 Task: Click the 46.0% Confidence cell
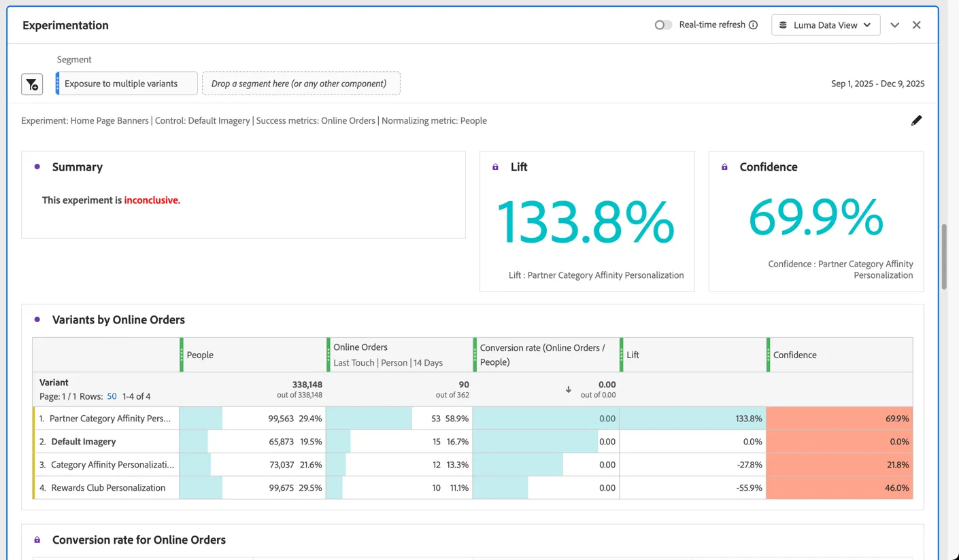[x=840, y=488]
